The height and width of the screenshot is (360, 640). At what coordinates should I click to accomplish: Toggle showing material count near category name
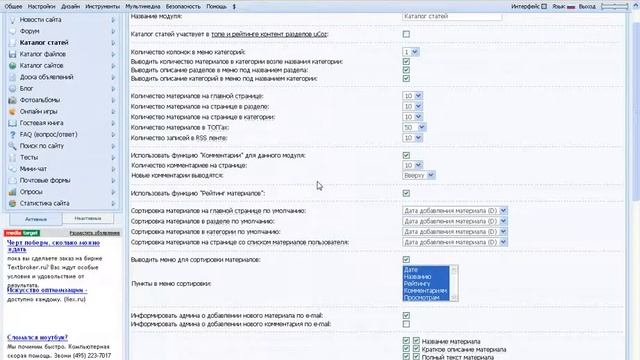pyautogui.click(x=406, y=62)
